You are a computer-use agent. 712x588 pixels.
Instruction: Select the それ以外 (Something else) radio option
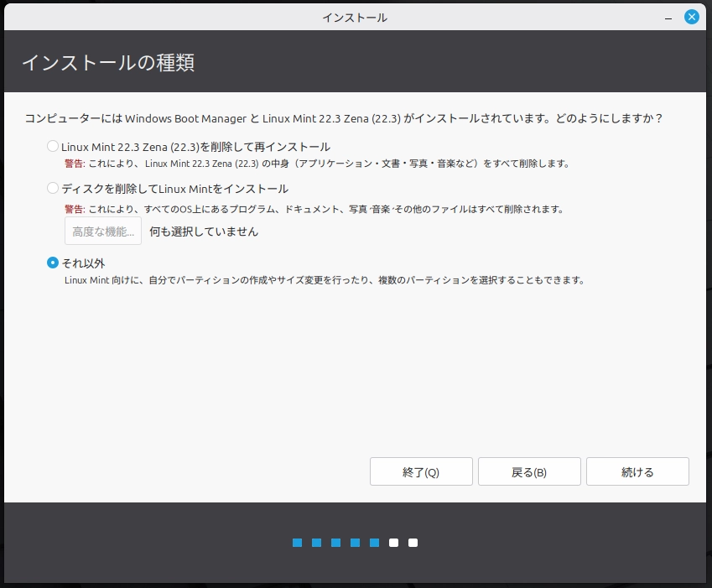pyautogui.click(x=52, y=261)
